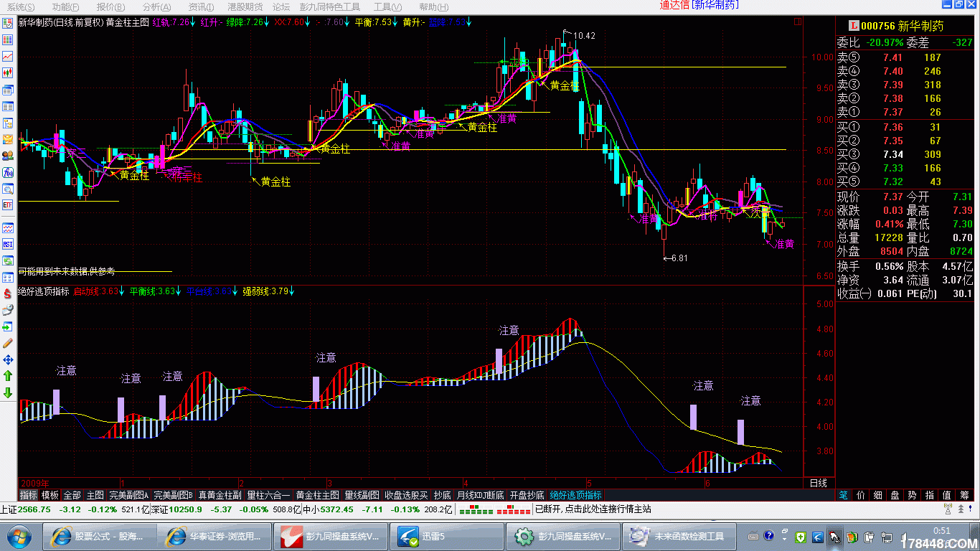Screen dimensions: 980x551
Task: Click the blue Xunlei bird tray icon
Action: coord(818,536)
